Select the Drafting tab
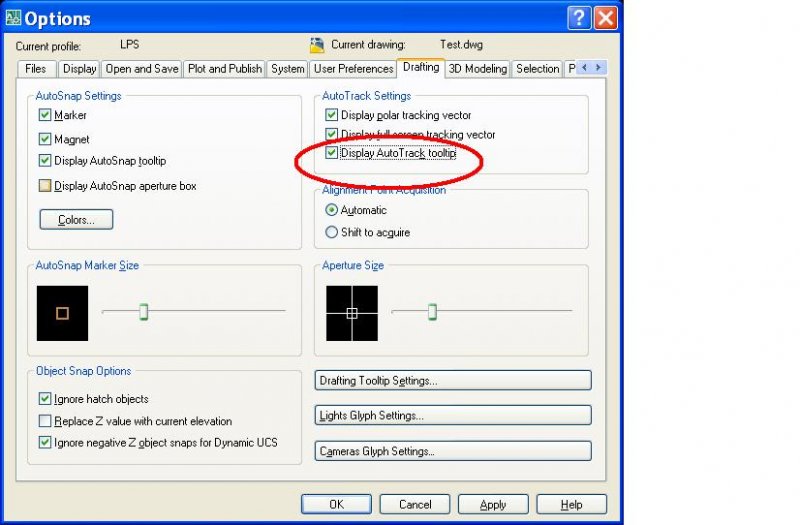Viewport: 800px width, 525px height. tap(421, 67)
